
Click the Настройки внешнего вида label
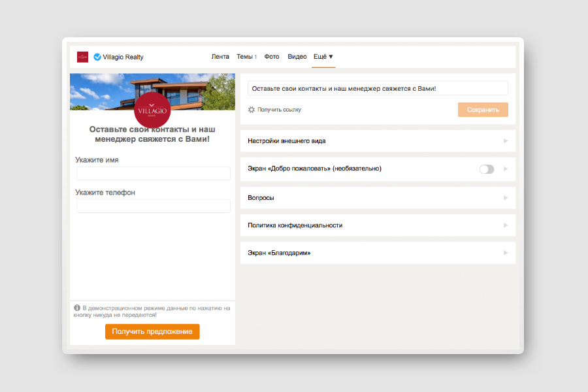[287, 141]
